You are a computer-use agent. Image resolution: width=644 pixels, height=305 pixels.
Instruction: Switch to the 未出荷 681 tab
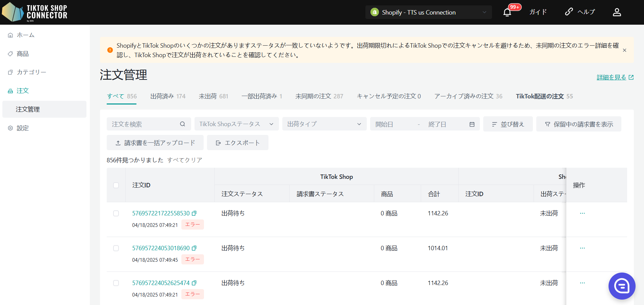coord(213,96)
